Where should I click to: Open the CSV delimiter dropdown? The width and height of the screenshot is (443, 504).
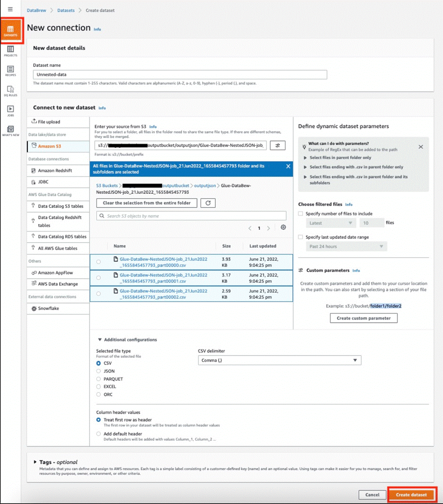[x=279, y=360]
